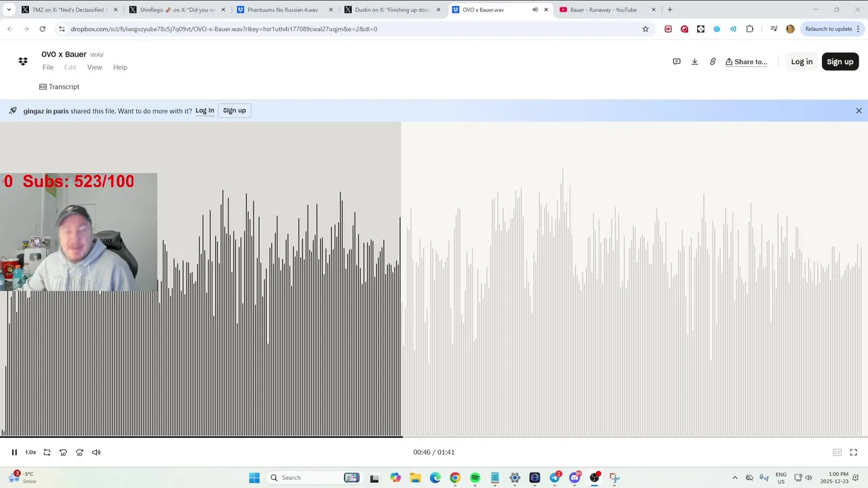Open Telegram from the taskbar
The height and width of the screenshot is (488, 868).
point(555,478)
